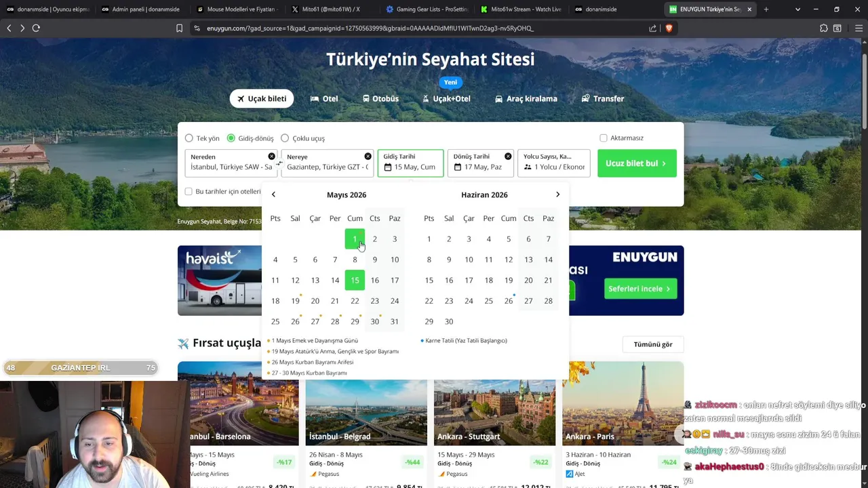Image resolution: width=868 pixels, height=488 pixels.
Task: Select Tek yön one-way option
Action: click(x=203, y=138)
